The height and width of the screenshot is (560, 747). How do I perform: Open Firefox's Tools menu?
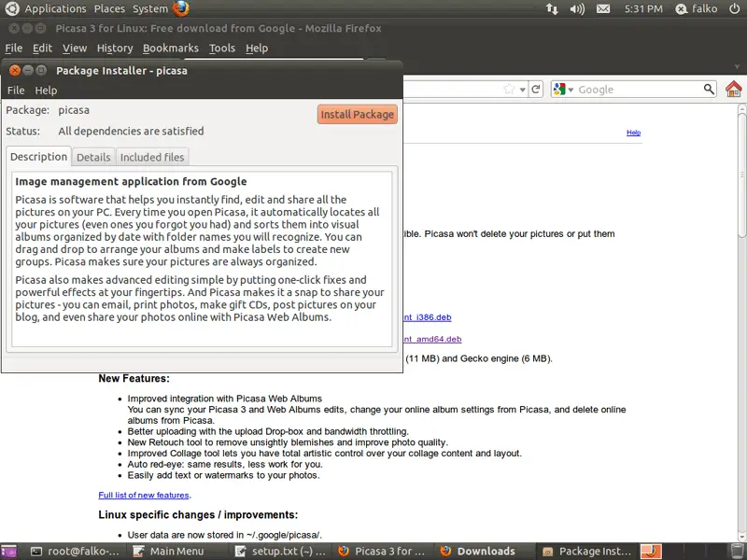tap(222, 49)
